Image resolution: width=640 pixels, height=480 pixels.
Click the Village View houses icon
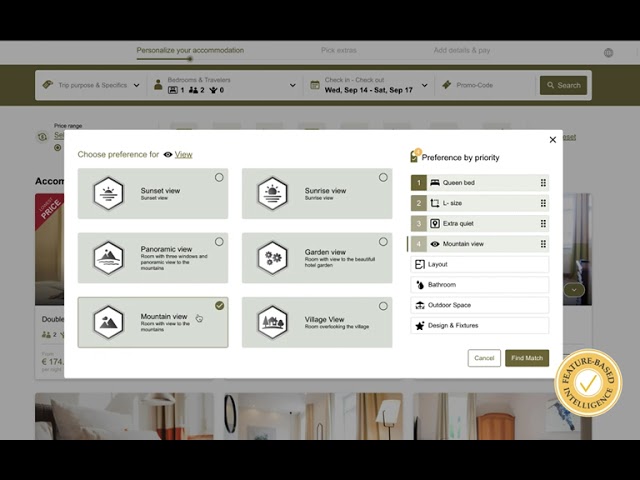[x=272, y=322]
